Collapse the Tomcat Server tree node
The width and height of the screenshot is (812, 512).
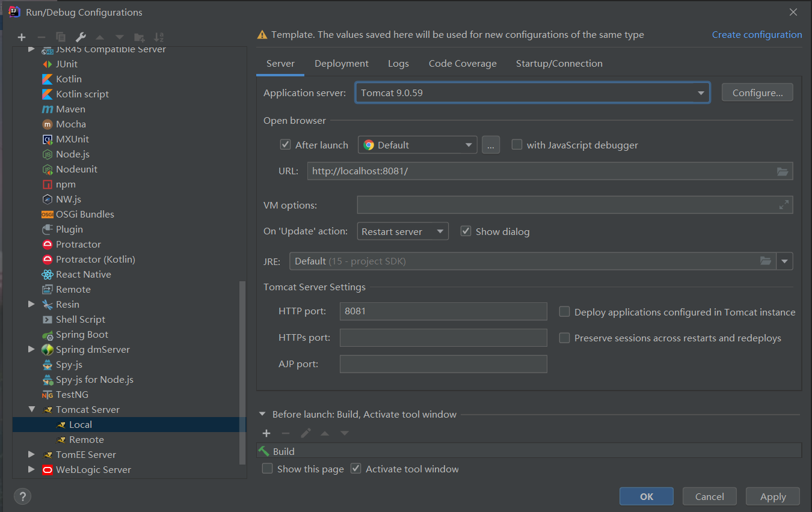click(32, 409)
